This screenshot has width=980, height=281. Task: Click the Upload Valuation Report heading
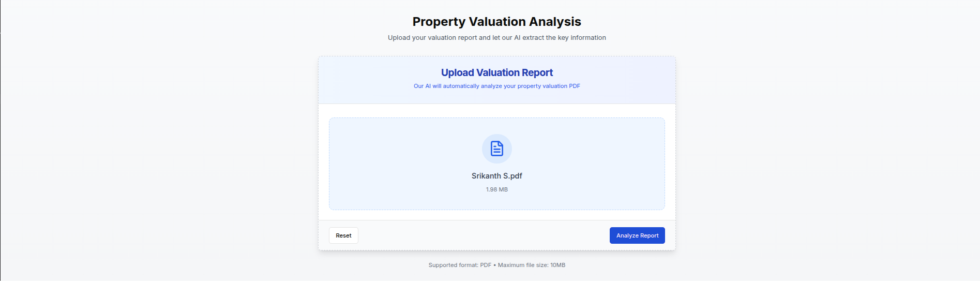point(496,73)
